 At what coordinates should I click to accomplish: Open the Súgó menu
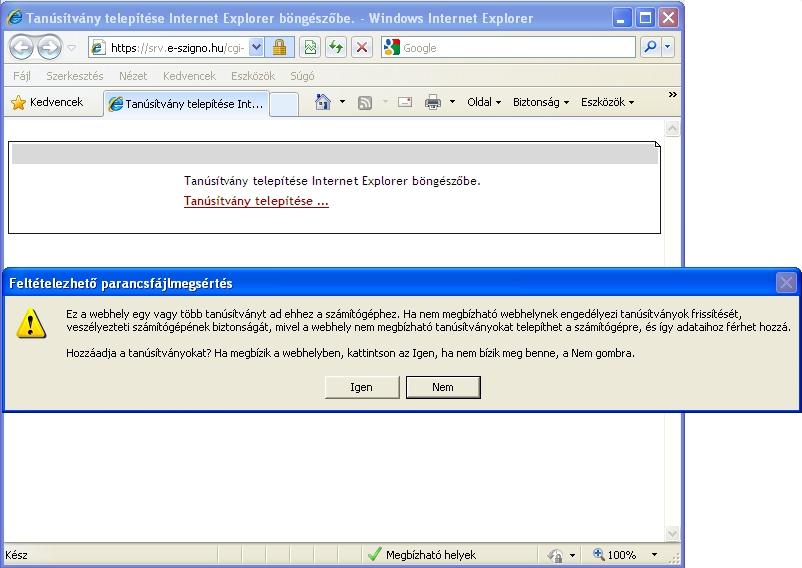coord(302,76)
